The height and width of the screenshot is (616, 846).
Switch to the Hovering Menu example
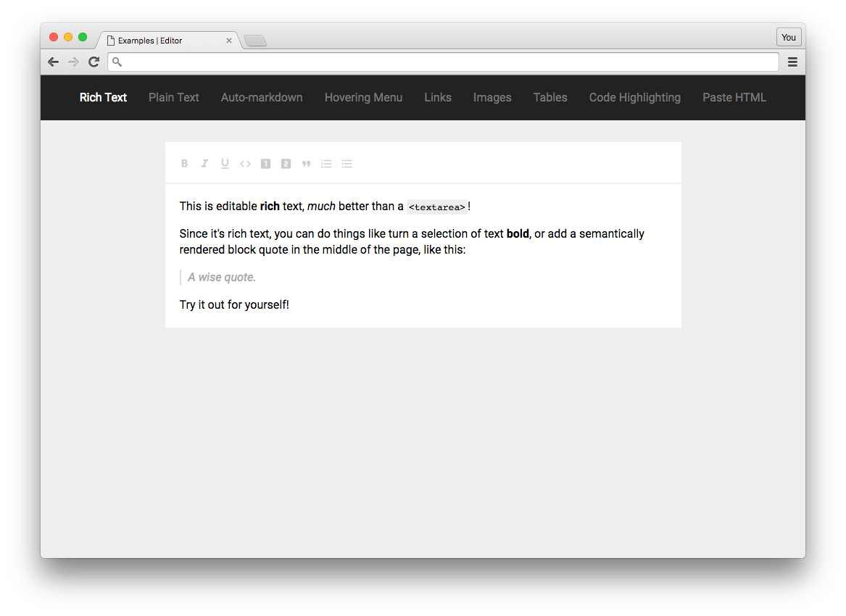(364, 98)
